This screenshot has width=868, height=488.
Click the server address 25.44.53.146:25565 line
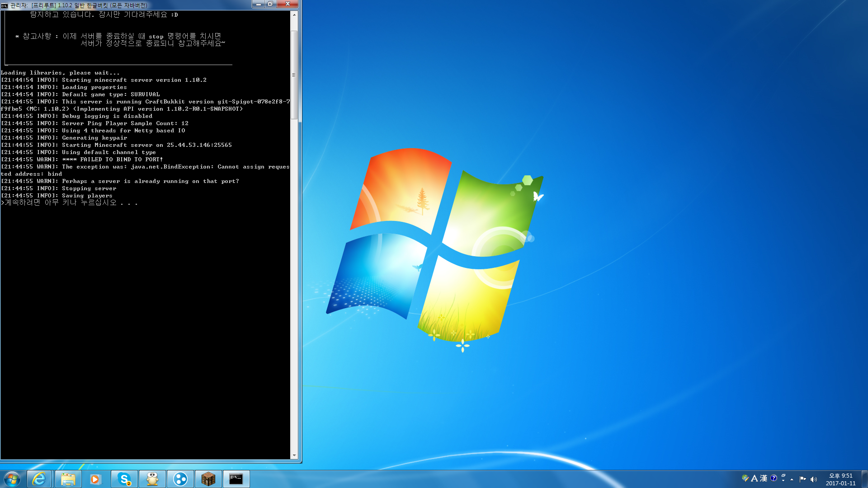point(117,145)
